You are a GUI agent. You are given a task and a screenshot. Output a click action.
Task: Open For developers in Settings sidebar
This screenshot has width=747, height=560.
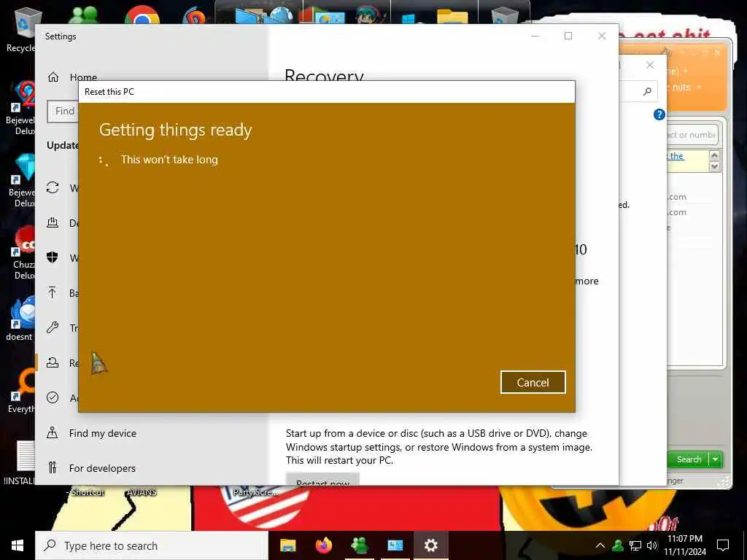click(102, 468)
